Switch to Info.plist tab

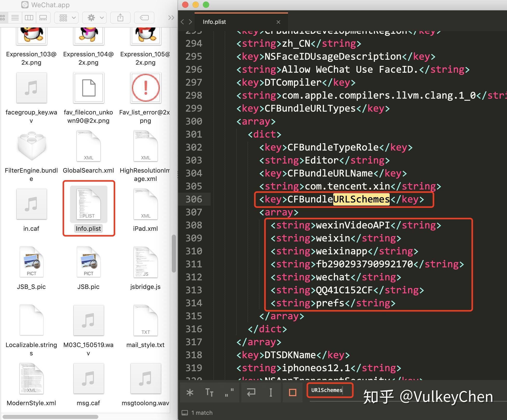[x=214, y=22]
